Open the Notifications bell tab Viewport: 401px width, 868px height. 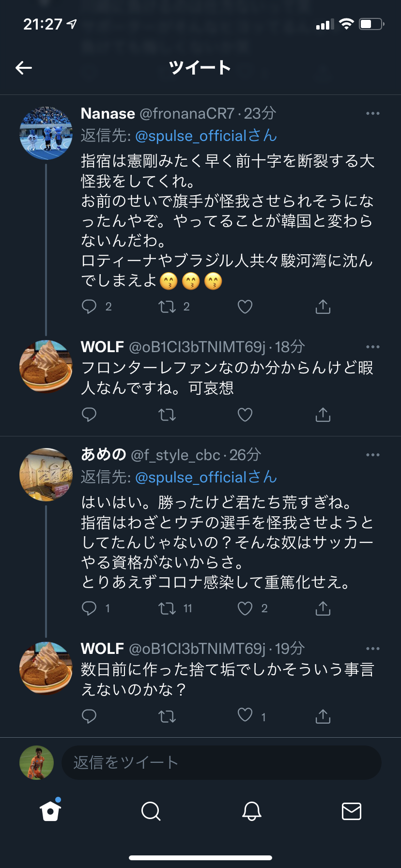[251, 811]
